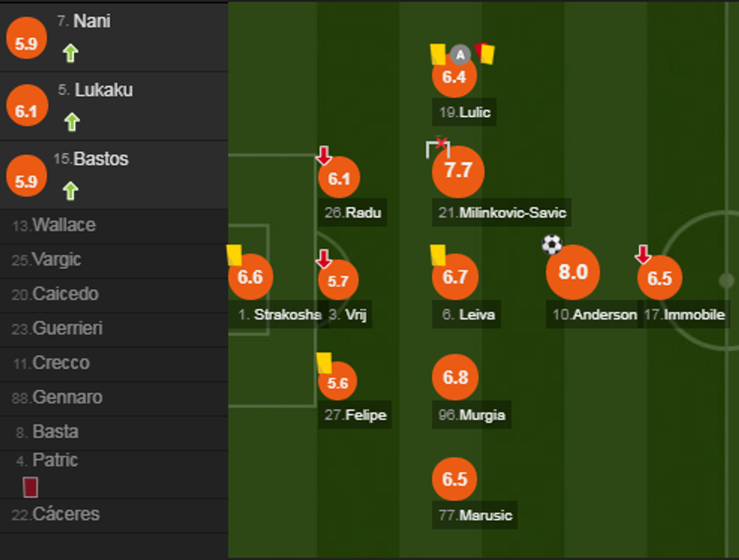Click the missed penalty icon beside Milinkovic-Savic

(438, 148)
